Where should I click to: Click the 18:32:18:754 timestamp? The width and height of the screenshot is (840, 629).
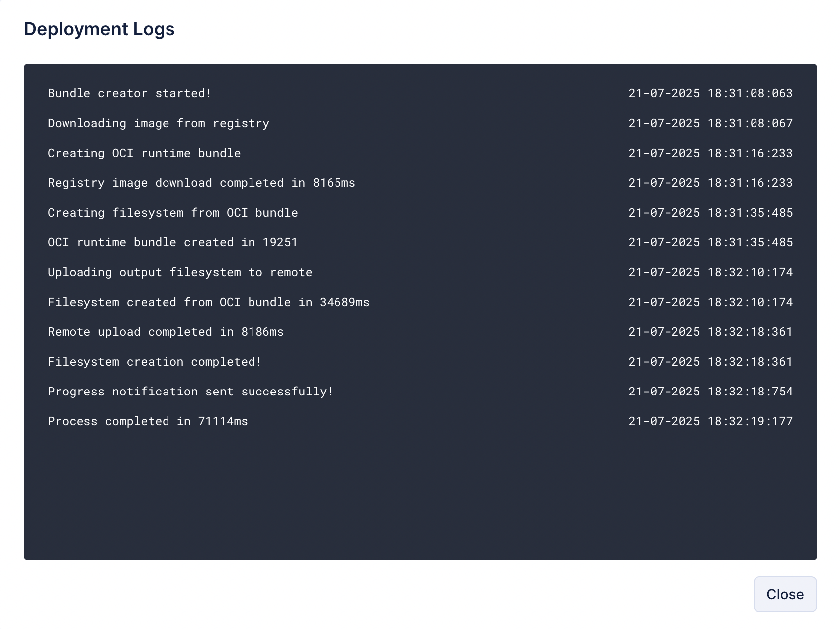(x=710, y=392)
